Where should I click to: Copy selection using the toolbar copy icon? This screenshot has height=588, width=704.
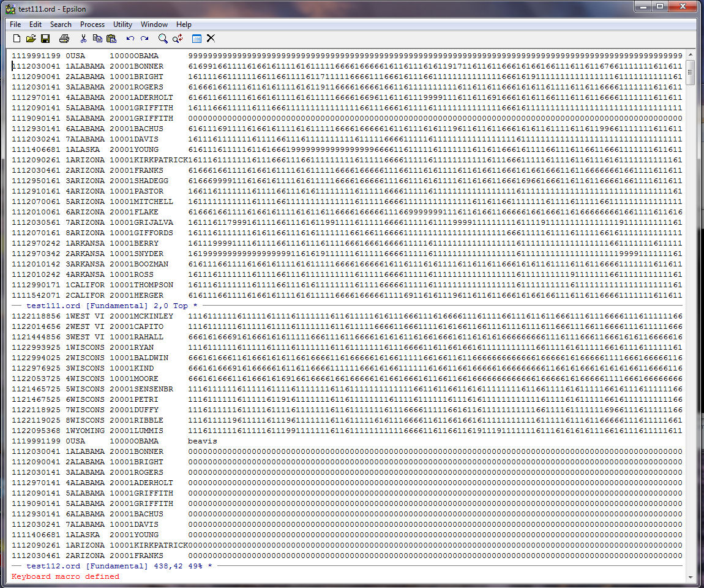click(97, 39)
